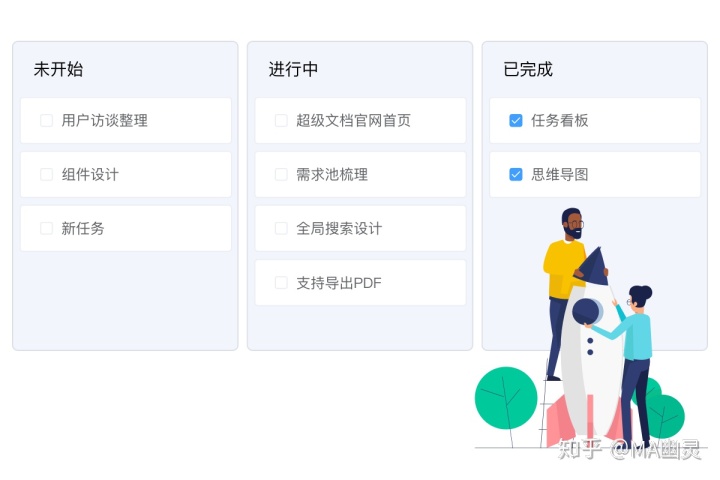Open the 支持导出PDF task card
This screenshot has width=720, height=480.
360,282
